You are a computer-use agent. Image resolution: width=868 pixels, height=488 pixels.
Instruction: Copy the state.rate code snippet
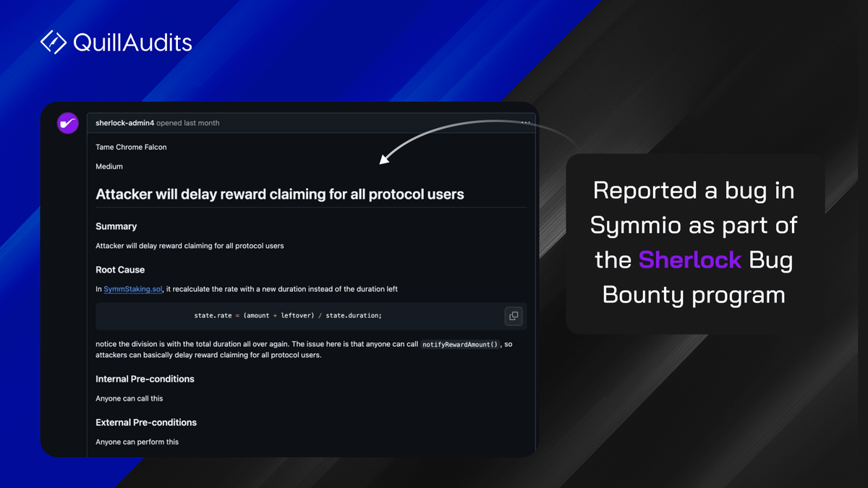pyautogui.click(x=513, y=316)
